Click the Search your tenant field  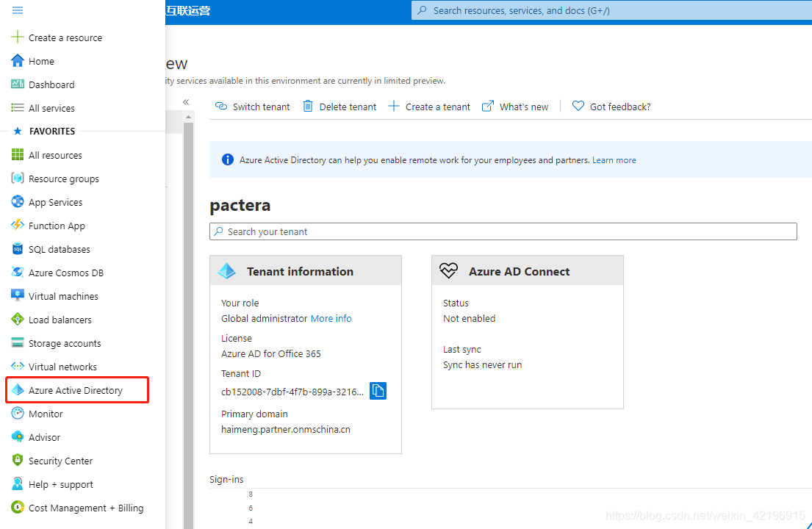click(503, 231)
